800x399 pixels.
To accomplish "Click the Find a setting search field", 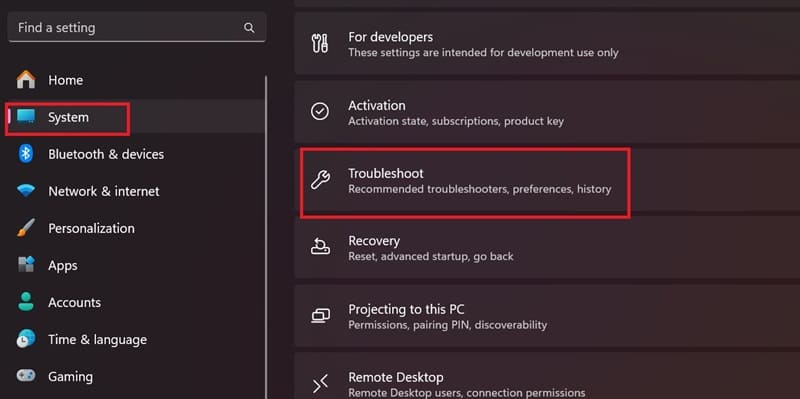I will [137, 28].
